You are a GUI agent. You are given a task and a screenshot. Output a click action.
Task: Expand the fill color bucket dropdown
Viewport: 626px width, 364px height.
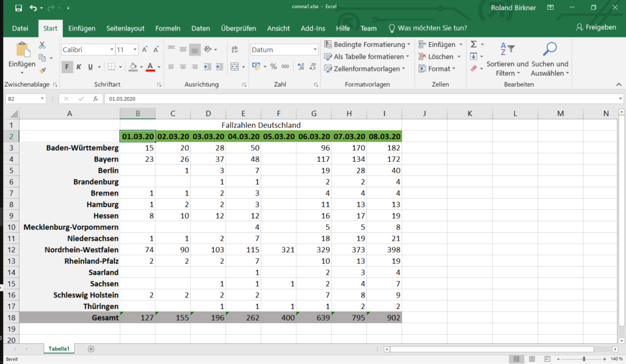pyautogui.click(x=142, y=66)
